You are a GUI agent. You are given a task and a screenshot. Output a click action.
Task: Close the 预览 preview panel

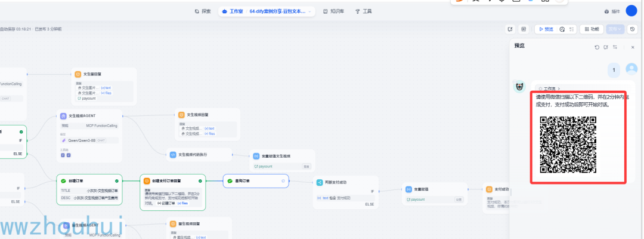pos(633,47)
